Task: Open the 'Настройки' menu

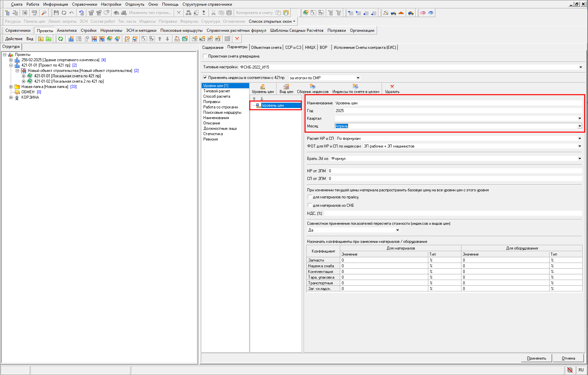Action: coord(111,4)
